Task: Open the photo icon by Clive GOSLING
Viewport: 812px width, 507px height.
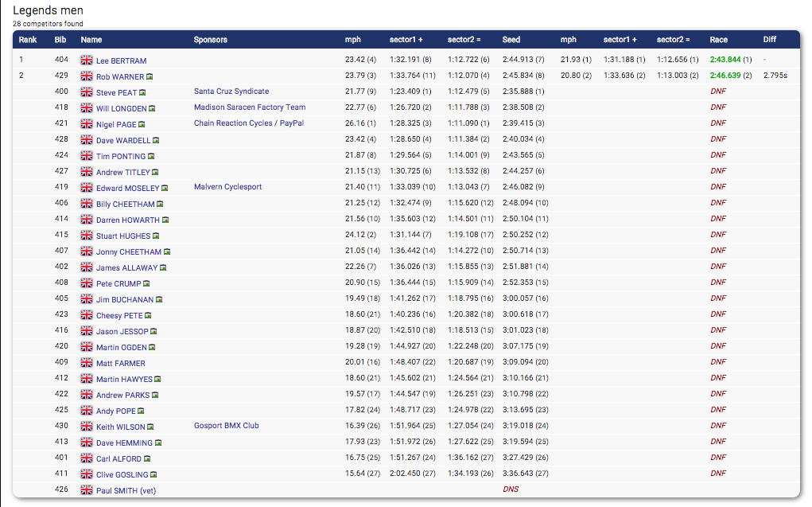Action: coord(154,475)
